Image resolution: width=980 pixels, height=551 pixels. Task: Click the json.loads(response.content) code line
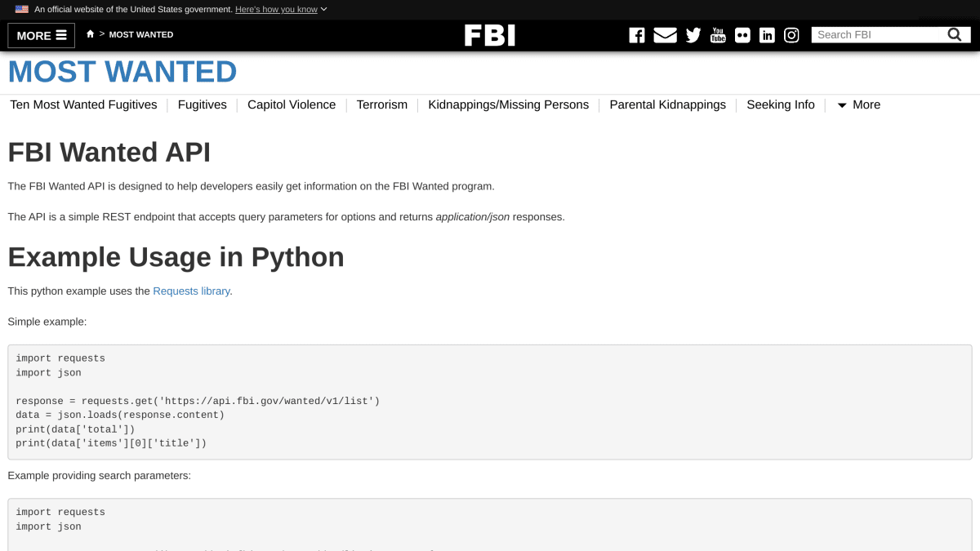(120, 415)
